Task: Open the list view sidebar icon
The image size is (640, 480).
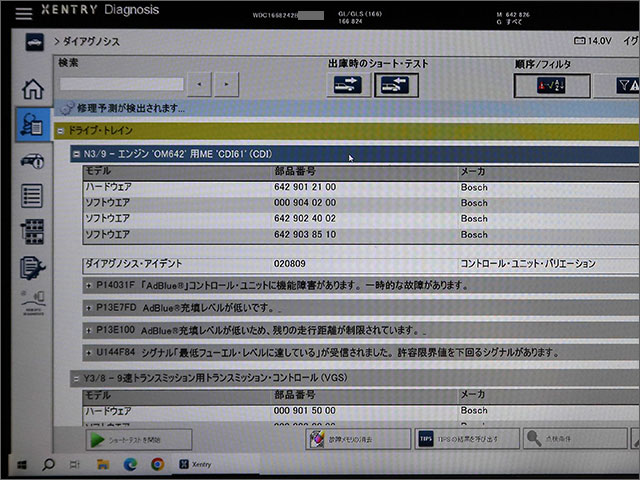Action: point(32,196)
